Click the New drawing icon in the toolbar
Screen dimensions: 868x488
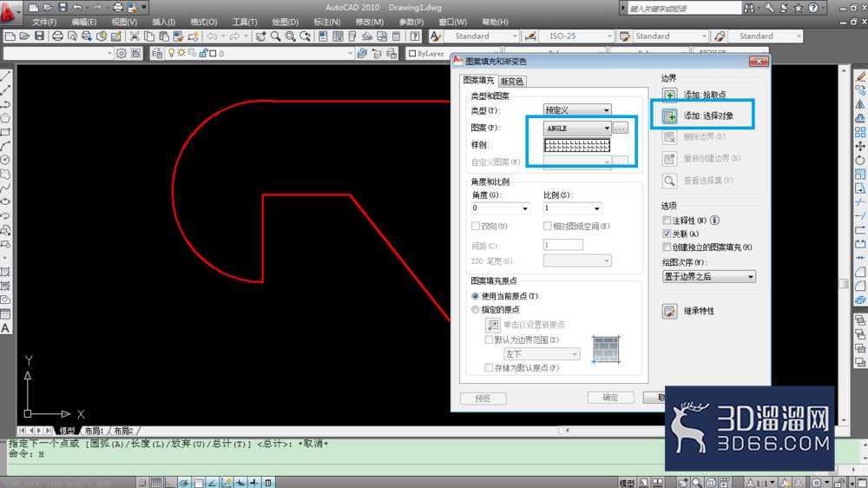coord(10,36)
